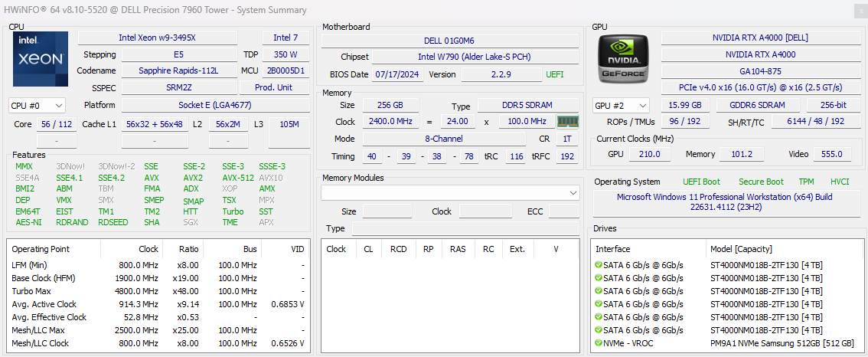Click the Intel Xeon w9-3495X name field
This screenshot has width=868, height=357.
(158, 38)
